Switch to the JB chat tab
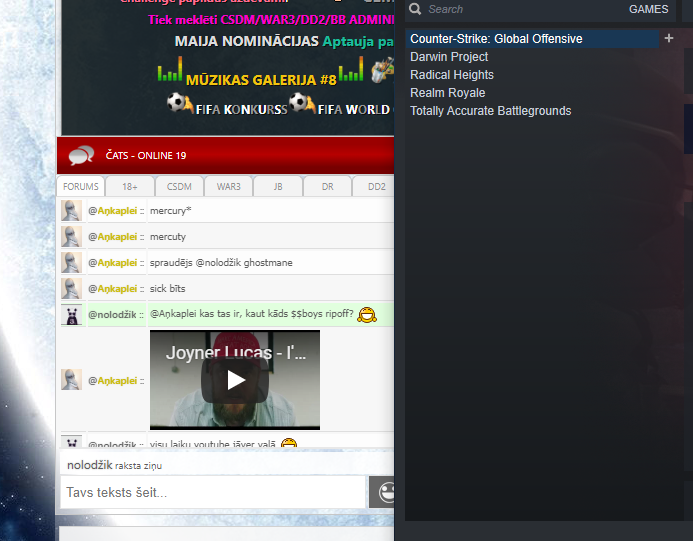Image resolution: width=693 pixels, height=541 pixels. coord(278,187)
